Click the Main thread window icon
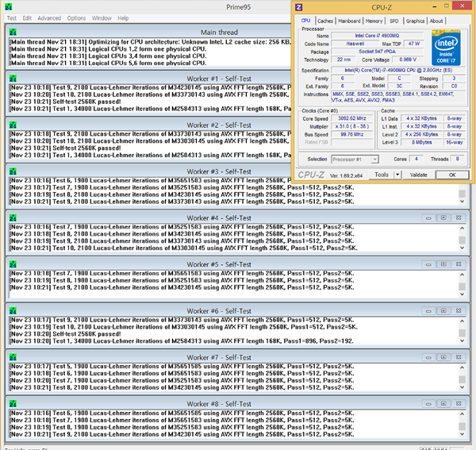 click(13, 33)
